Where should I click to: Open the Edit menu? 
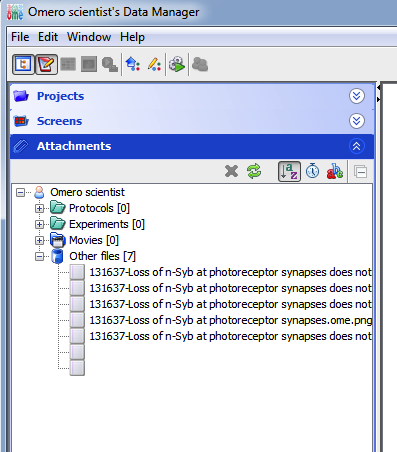[48, 37]
